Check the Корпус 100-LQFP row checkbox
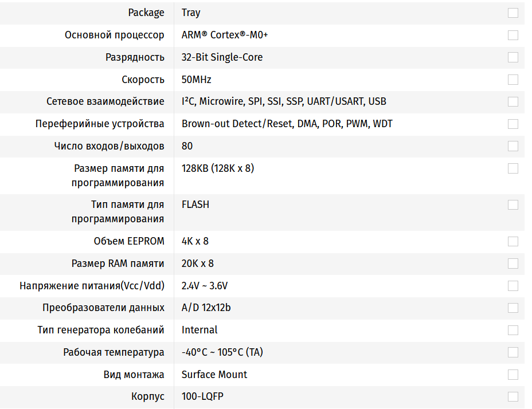Image resolution: width=532 pixels, height=409 pixels. 513,396
